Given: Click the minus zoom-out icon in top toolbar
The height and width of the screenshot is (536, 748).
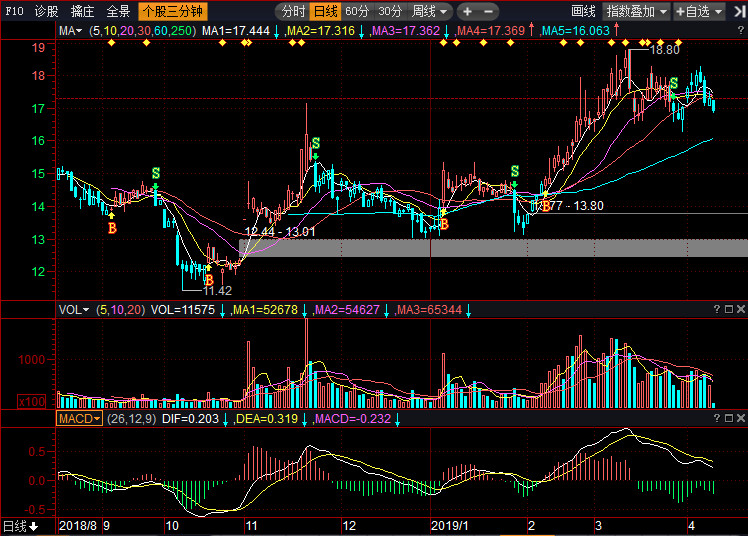Looking at the screenshot, I should coord(488,12).
